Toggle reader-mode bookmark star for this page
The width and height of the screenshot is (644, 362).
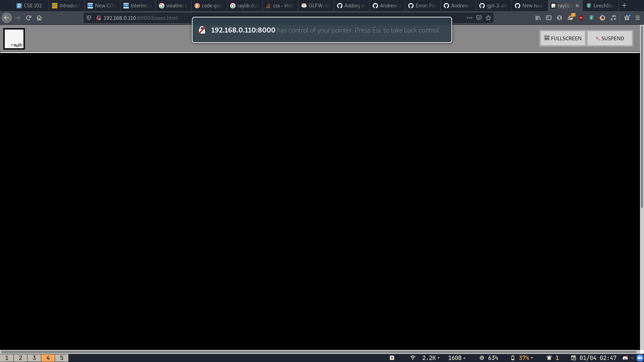(x=488, y=18)
